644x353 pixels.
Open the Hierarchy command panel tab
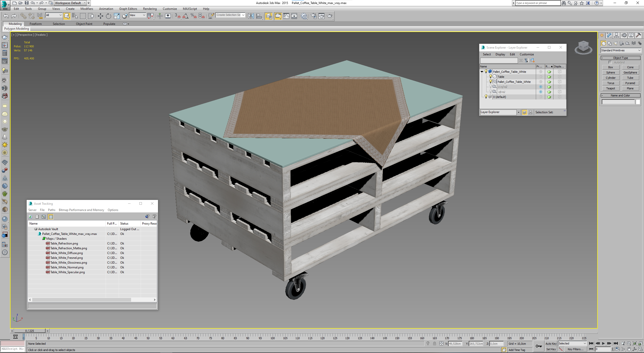(x=616, y=36)
